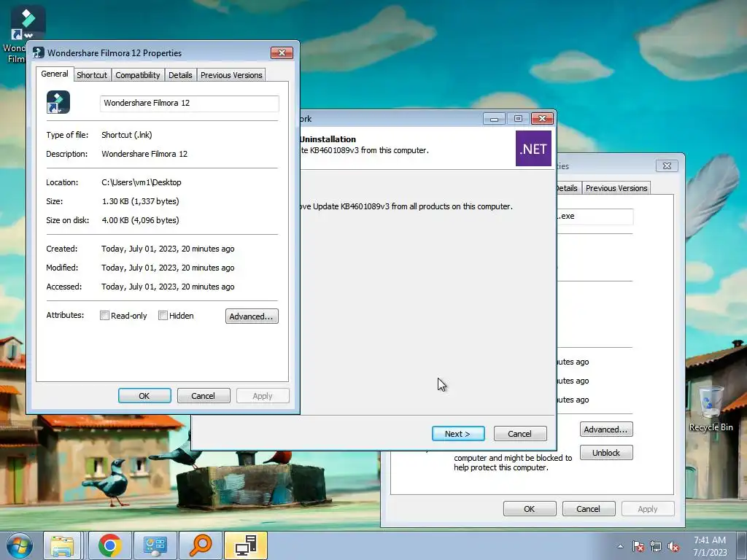Open Previous Versions tab in the background properties window
The height and width of the screenshot is (560, 747).
coord(616,188)
